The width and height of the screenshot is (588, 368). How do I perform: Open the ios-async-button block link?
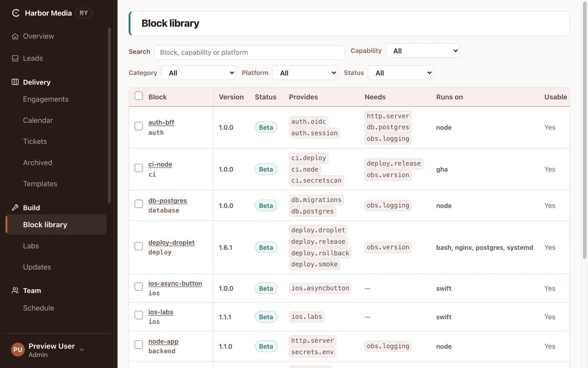click(175, 284)
